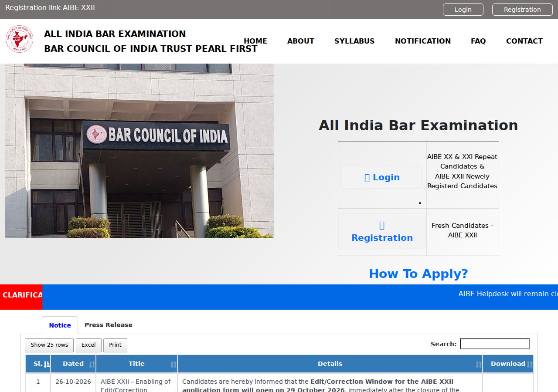Switch to the Notice tab
Image resolution: width=558 pixels, height=392 pixels.
coord(60,325)
